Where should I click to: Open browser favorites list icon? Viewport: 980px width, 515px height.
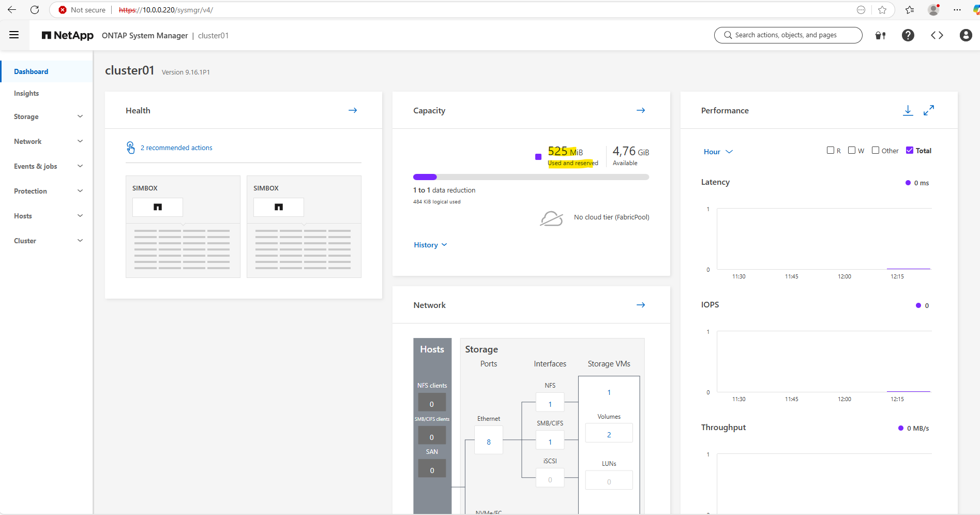(x=910, y=10)
